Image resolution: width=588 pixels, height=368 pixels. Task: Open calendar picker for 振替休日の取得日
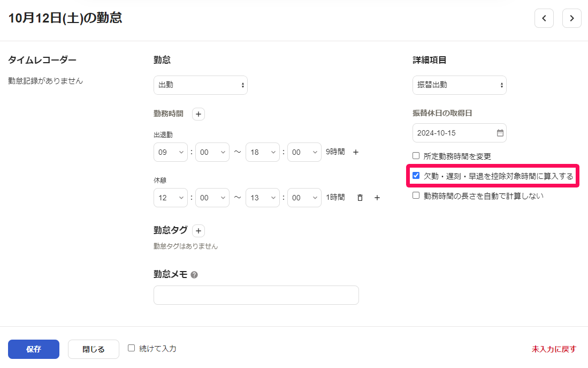(x=500, y=133)
